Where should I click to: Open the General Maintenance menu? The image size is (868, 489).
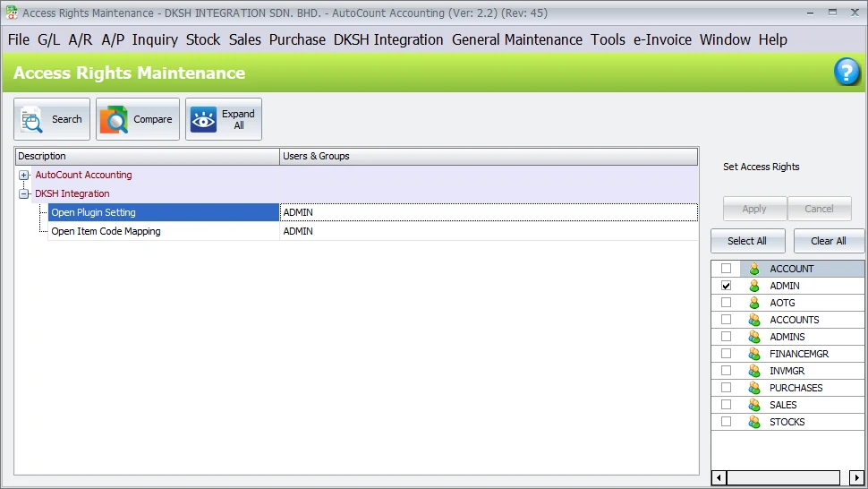517,40
